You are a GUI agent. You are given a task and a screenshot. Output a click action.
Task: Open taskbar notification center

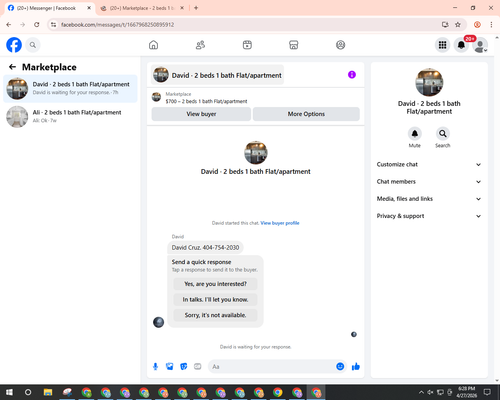[x=487, y=392]
